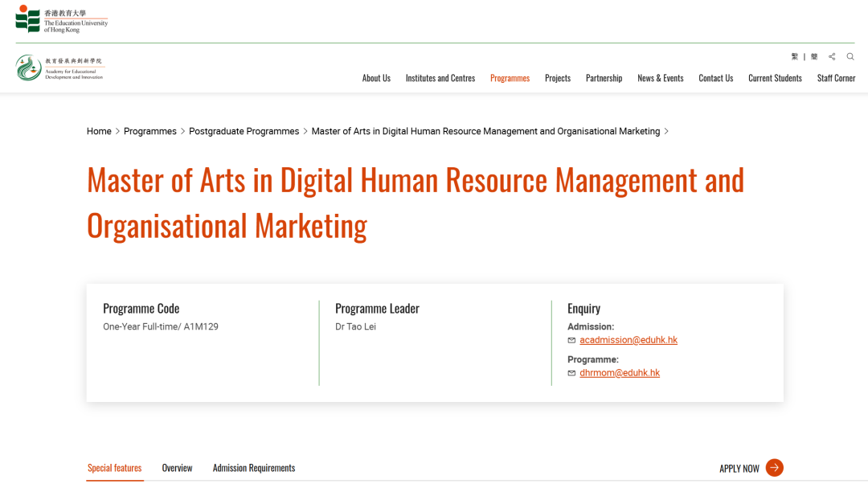Viewport: 868px width, 492px height.
Task: Open the dhrmom@eduhk.hk email link
Action: [x=620, y=373]
